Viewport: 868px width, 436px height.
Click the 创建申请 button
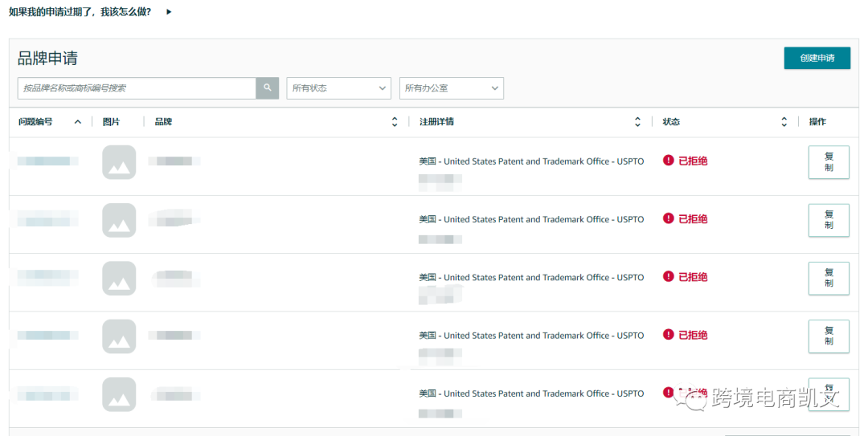[x=817, y=58]
